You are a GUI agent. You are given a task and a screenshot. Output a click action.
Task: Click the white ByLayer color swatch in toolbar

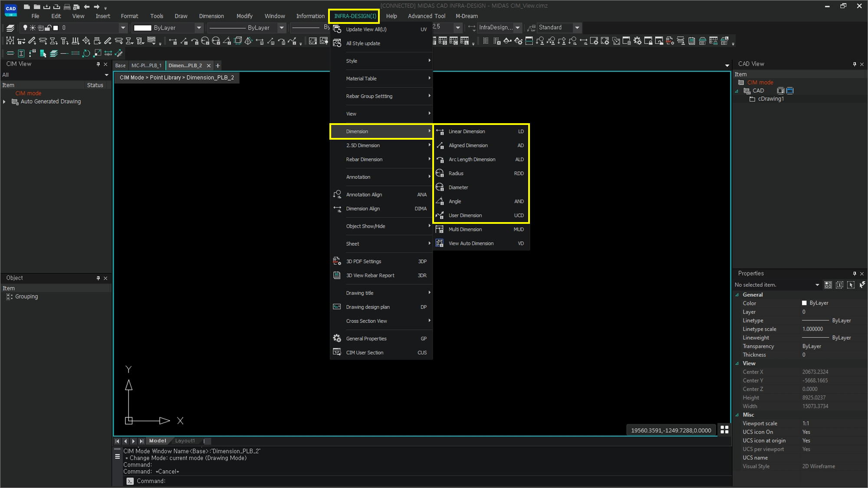point(142,28)
